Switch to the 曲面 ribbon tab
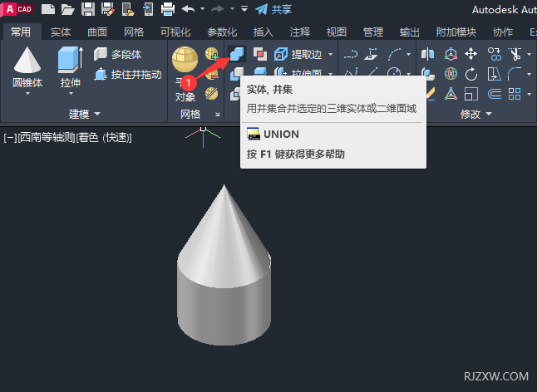Image resolution: width=537 pixels, height=392 pixels. click(97, 32)
